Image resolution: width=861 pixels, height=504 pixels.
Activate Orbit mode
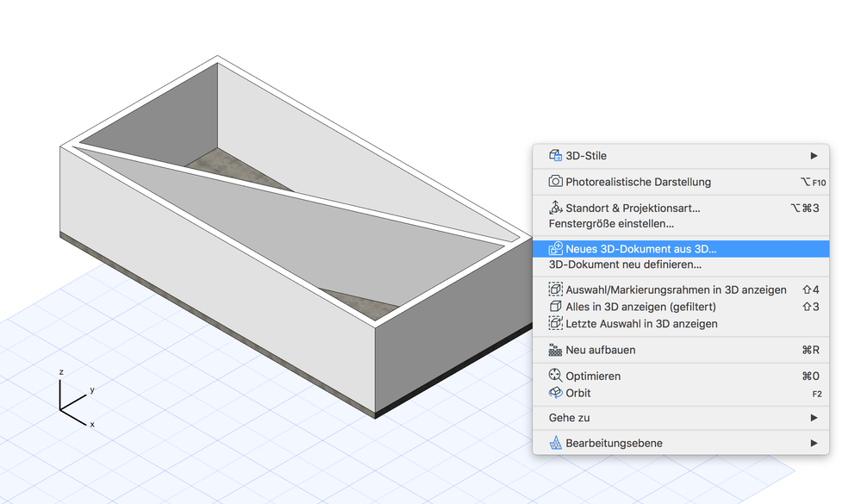click(681, 393)
